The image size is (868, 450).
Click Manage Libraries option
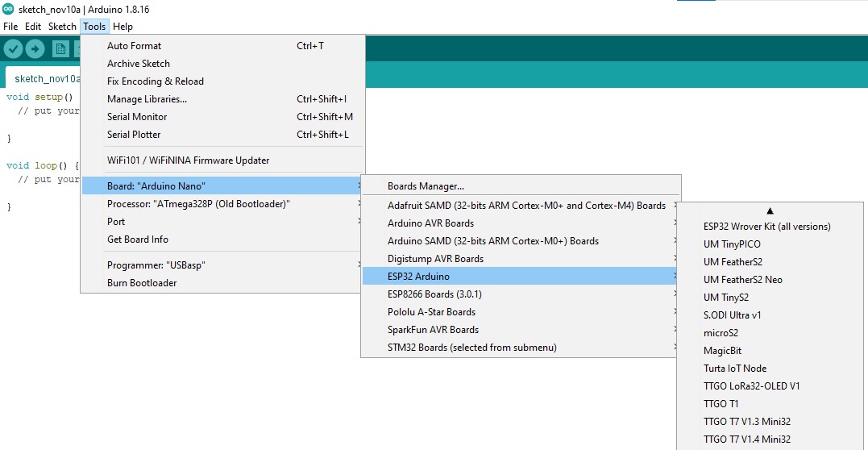click(147, 99)
